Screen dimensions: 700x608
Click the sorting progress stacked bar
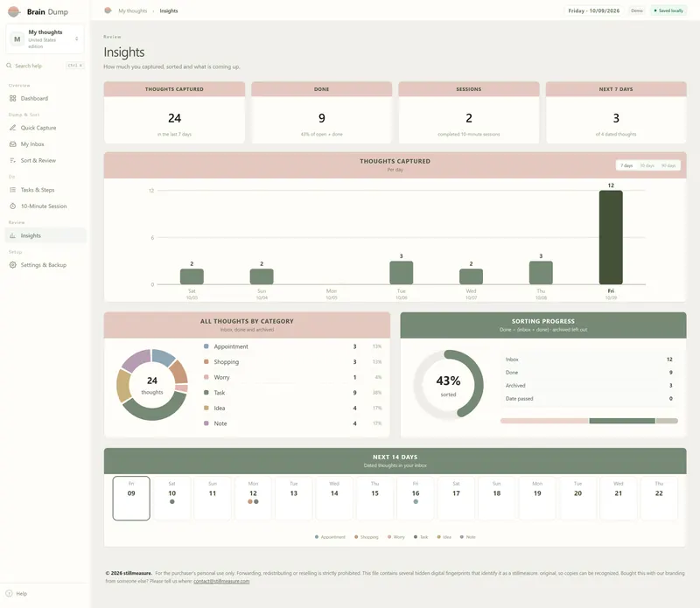(x=589, y=421)
